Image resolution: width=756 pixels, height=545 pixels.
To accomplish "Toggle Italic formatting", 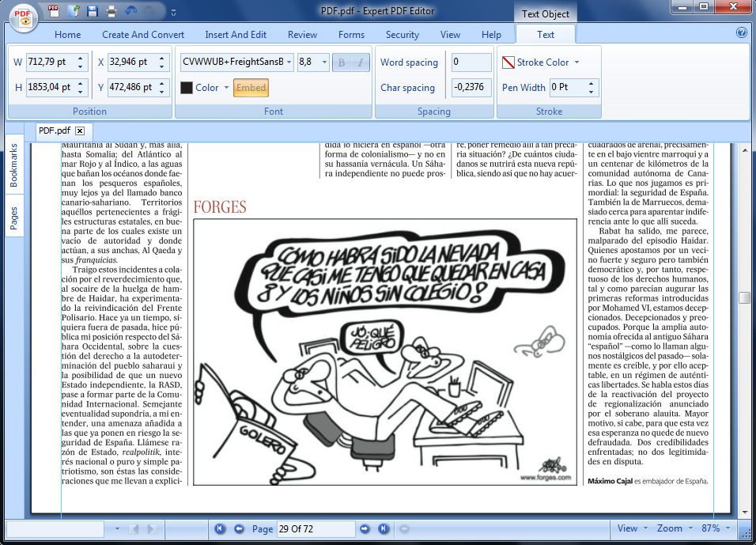I will point(360,62).
